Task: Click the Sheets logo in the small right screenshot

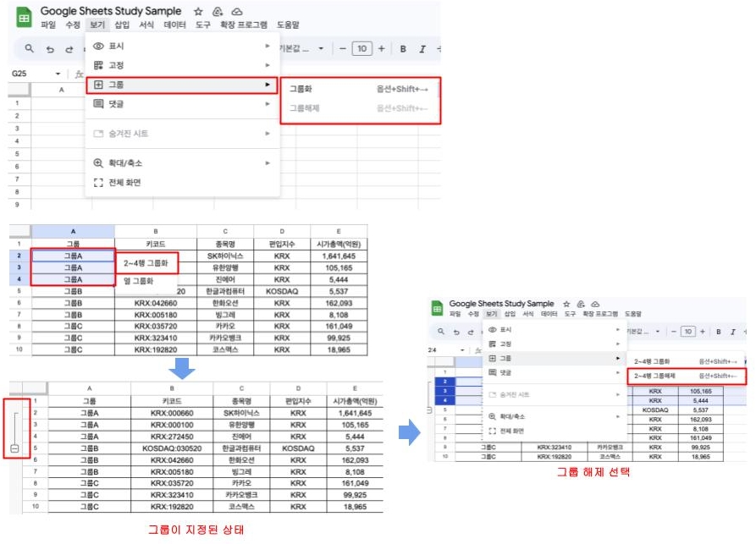Action: coord(437,309)
